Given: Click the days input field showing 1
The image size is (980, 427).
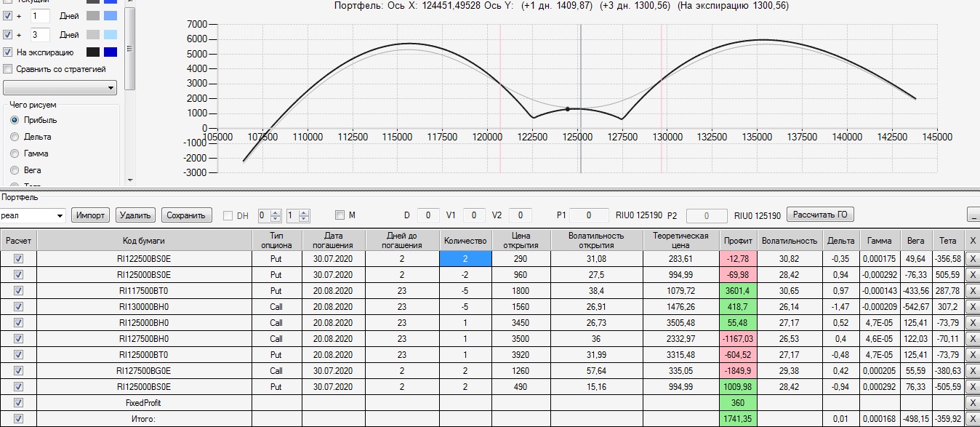Looking at the screenshot, I should click(x=41, y=15).
